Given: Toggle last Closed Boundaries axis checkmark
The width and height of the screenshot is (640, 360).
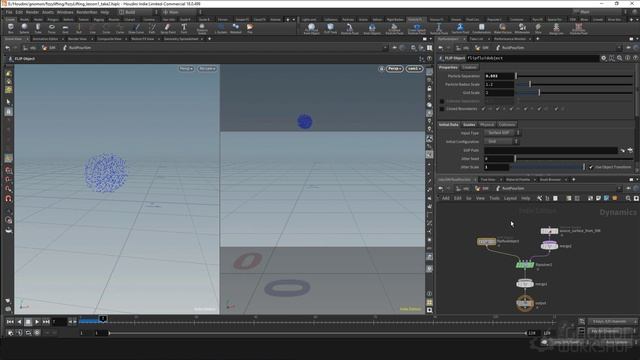Looking at the screenshot, I should pyautogui.click(x=556, y=109).
